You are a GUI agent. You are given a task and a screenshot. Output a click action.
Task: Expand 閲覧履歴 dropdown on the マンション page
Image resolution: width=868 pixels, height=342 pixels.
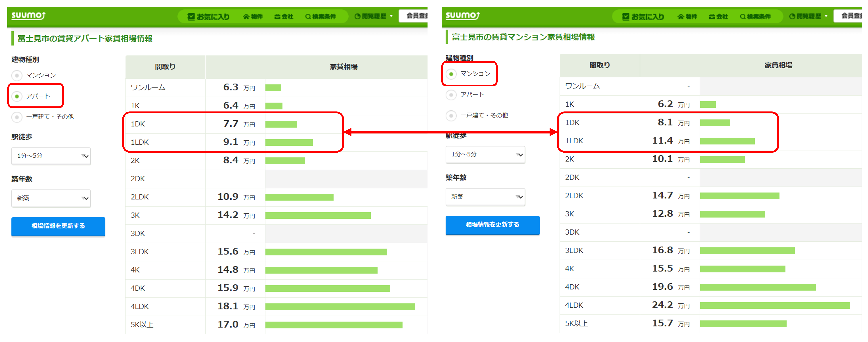click(x=808, y=16)
